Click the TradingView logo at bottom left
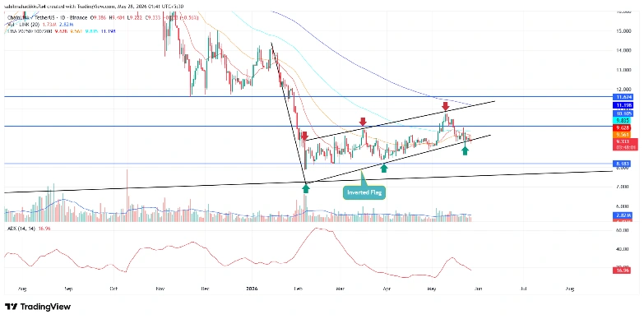This screenshot has height=319, width=644. coord(37,307)
